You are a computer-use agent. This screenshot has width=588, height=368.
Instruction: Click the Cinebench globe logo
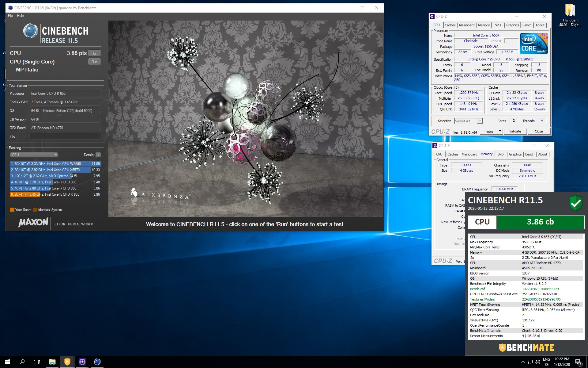click(31, 31)
